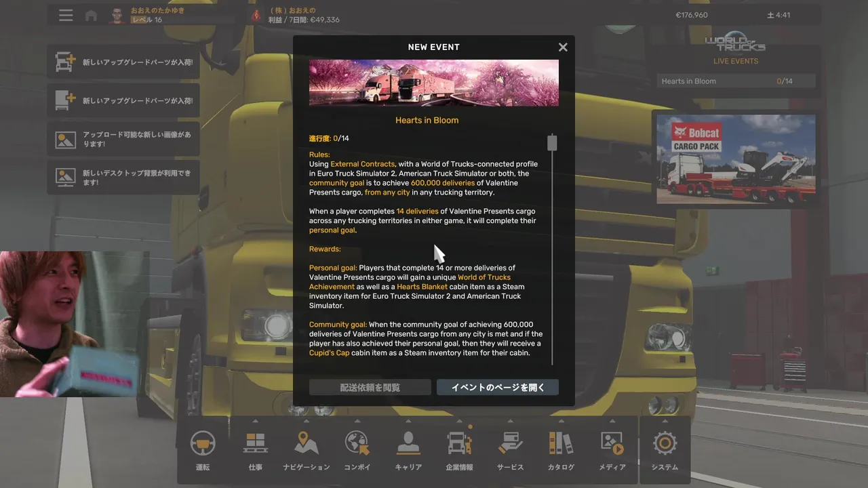Select the システム menu label

[x=665, y=467]
